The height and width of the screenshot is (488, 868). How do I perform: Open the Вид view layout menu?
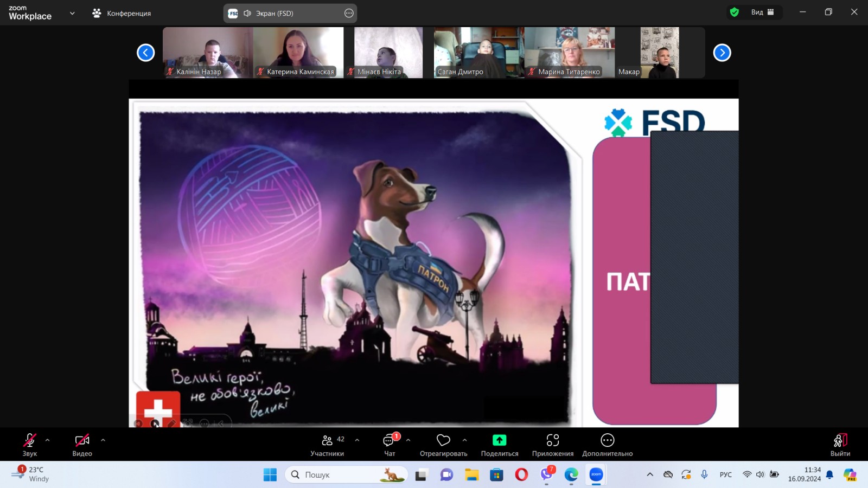[x=763, y=12]
